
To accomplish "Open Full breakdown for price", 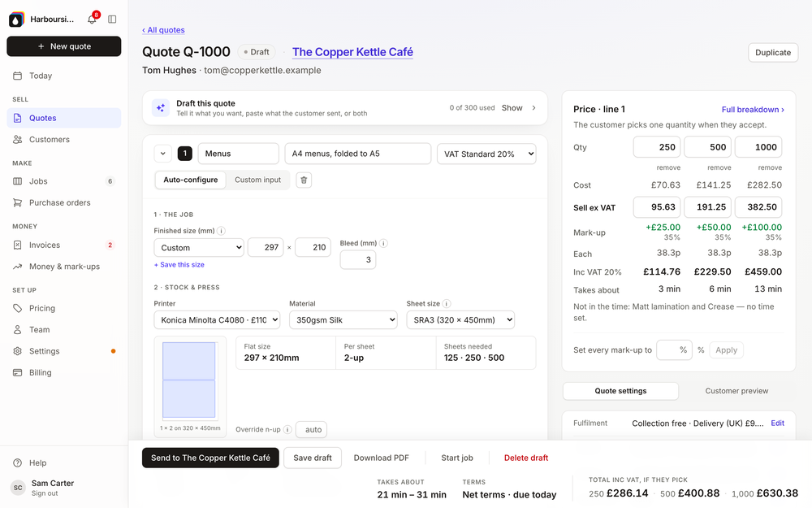I will click(753, 110).
